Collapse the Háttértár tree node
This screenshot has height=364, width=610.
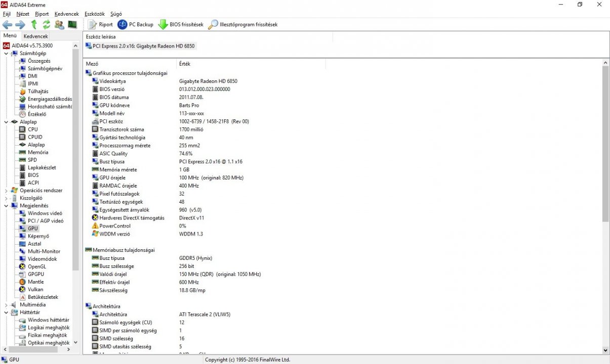6,312
